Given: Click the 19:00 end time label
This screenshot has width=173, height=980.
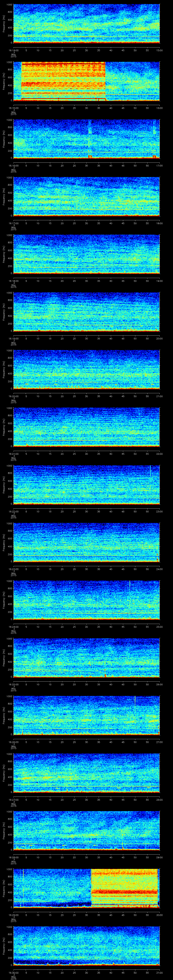Looking at the screenshot, I should [x=160, y=281].
